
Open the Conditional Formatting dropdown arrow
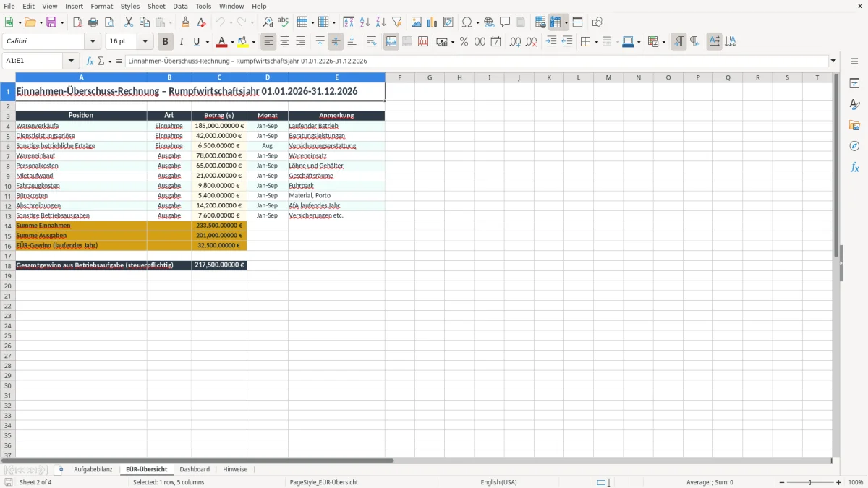pyautogui.click(x=663, y=42)
